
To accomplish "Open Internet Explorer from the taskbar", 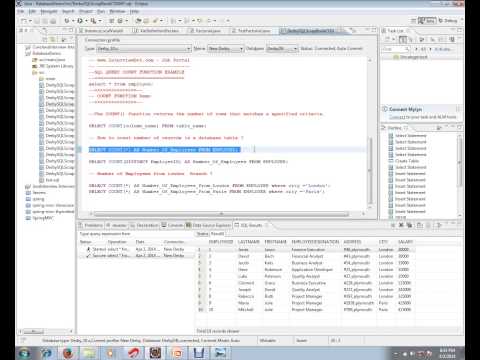I will click(x=47, y=353).
